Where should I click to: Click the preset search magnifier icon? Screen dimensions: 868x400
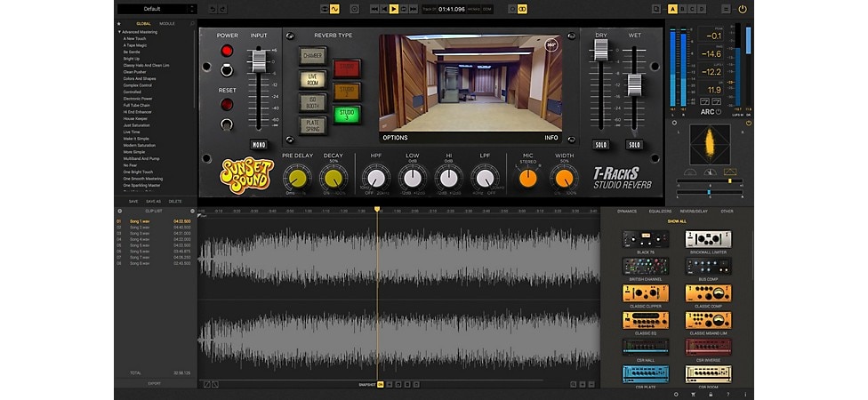click(x=192, y=24)
